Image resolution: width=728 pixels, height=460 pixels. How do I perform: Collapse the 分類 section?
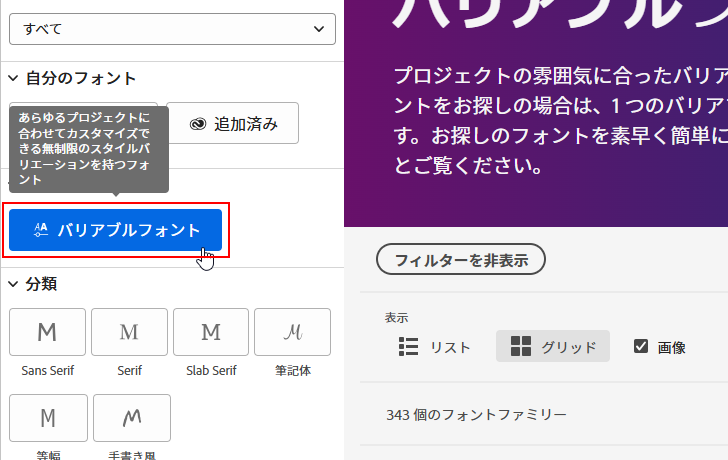[x=13, y=284]
